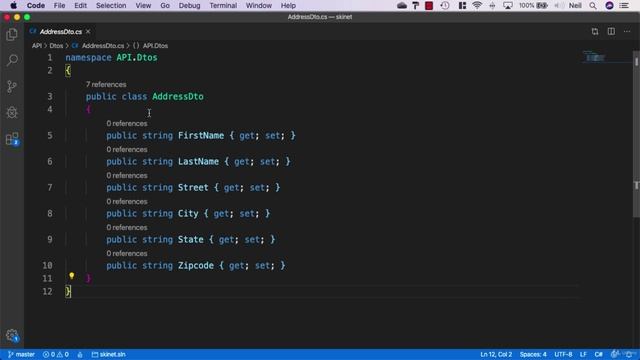Viewport: 640px width, 360px height.
Task: Open Time Machine icon in menu bar
Action: click(445, 5)
